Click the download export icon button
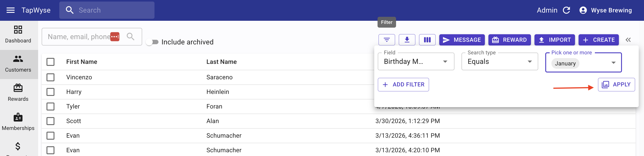This screenshot has width=644, height=156. click(407, 40)
